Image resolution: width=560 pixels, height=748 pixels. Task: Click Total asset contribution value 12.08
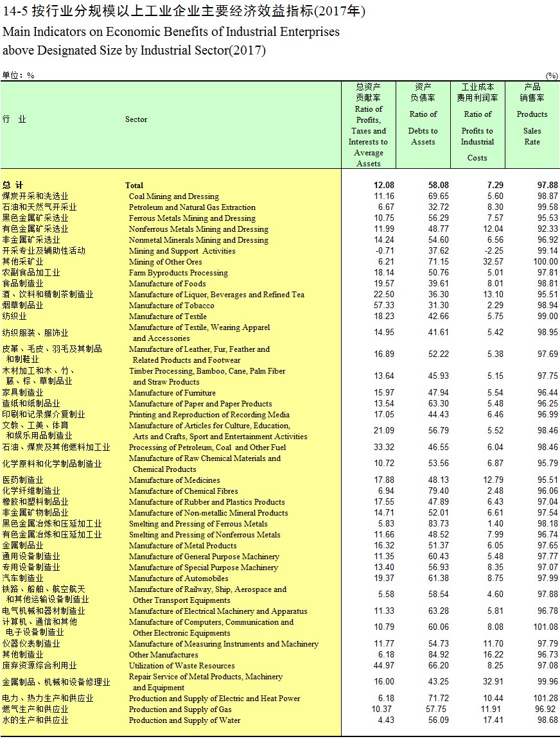[x=384, y=185]
